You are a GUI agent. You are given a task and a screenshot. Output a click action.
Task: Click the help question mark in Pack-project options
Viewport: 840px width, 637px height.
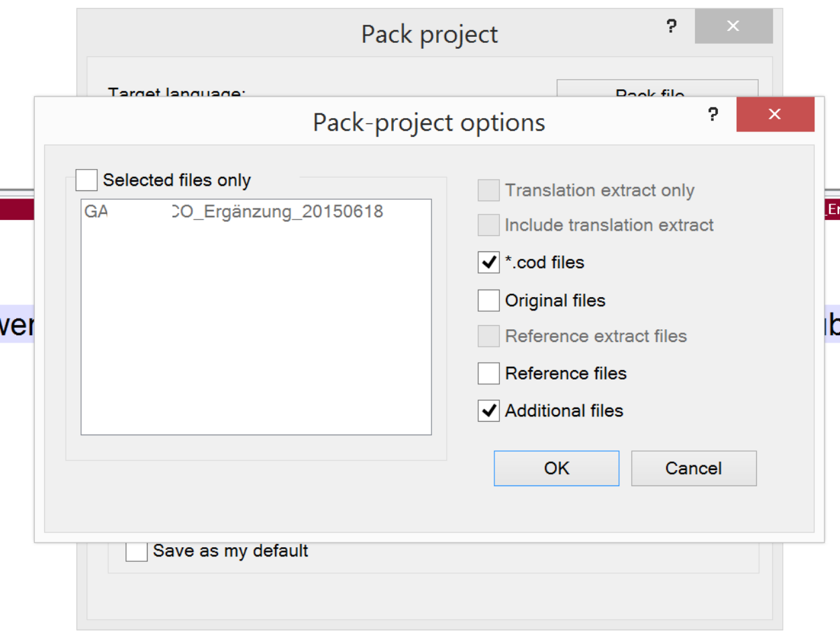tap(713, 115)
